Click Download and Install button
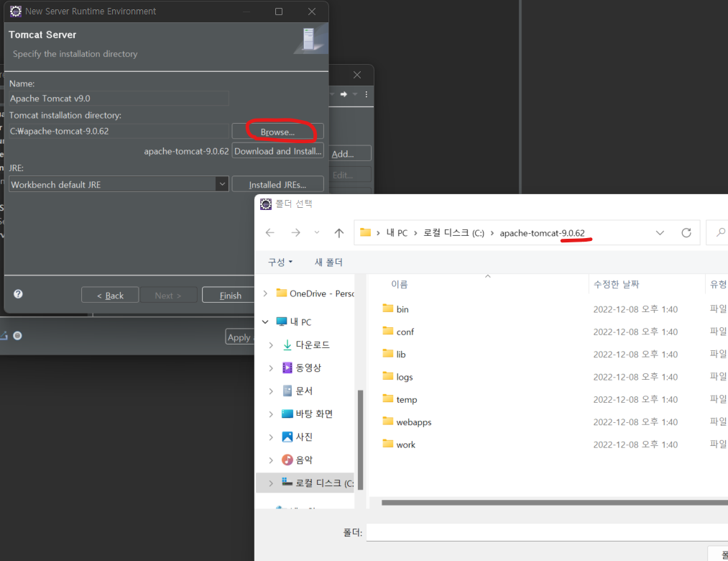This screenshot has width=728, height=561. click(x=277, y=151)
